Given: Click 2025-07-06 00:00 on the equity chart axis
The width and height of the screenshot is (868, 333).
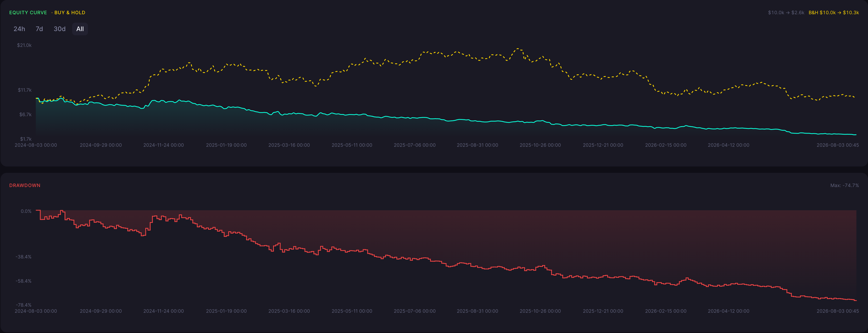Looking at the screenshot, I should [415, 145].
